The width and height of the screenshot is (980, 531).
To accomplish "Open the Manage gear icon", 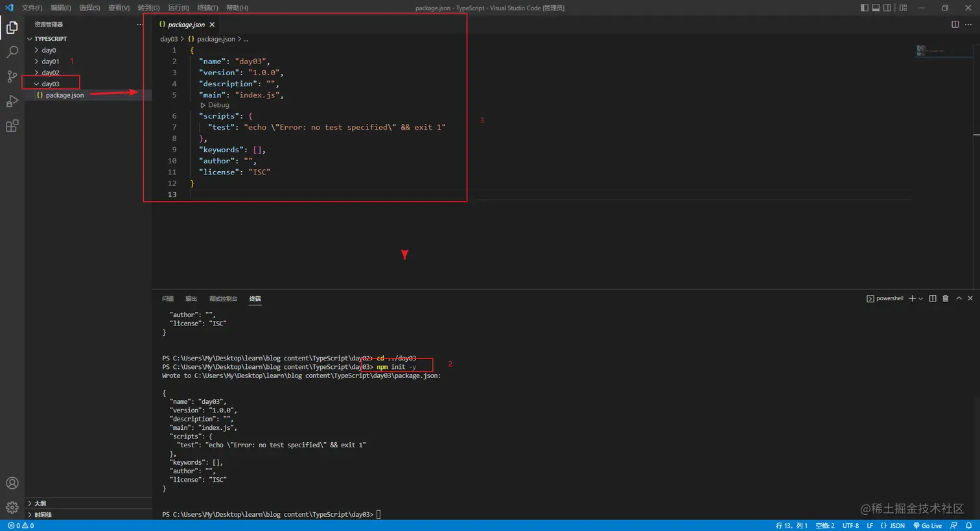I will 12,508.
